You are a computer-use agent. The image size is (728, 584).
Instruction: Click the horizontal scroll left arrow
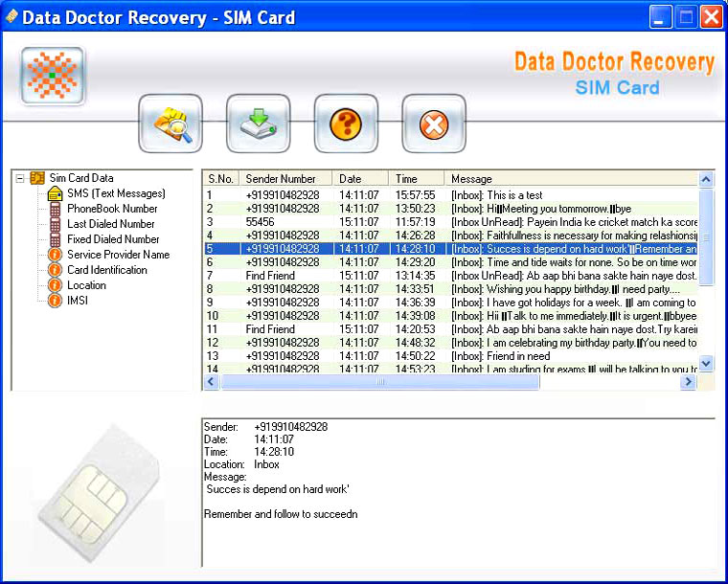tap(212, 382)
